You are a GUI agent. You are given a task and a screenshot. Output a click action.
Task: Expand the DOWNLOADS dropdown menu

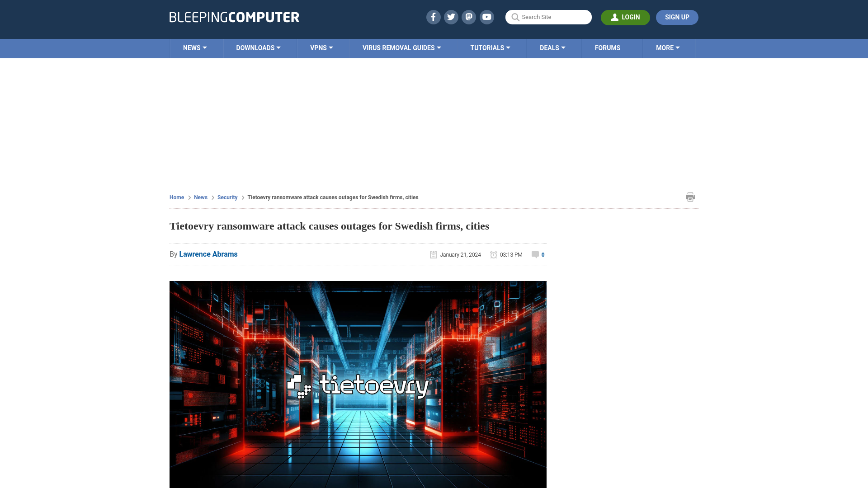point(258,47)
